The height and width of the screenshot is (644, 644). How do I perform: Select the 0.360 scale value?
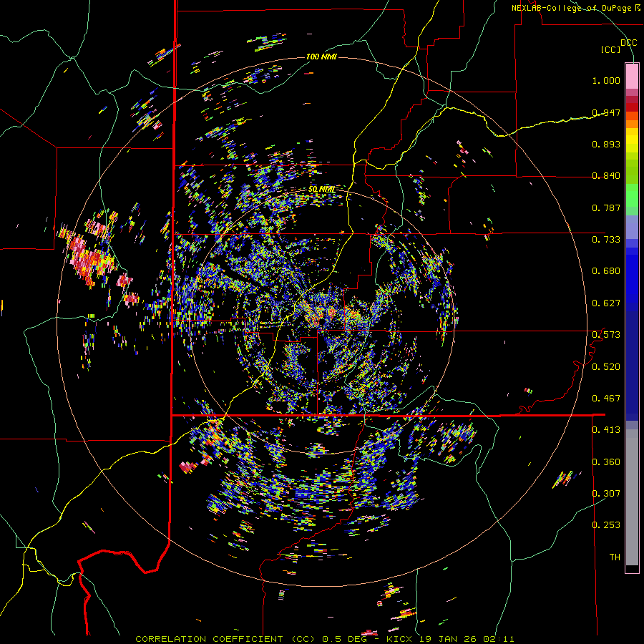(606, 462)
